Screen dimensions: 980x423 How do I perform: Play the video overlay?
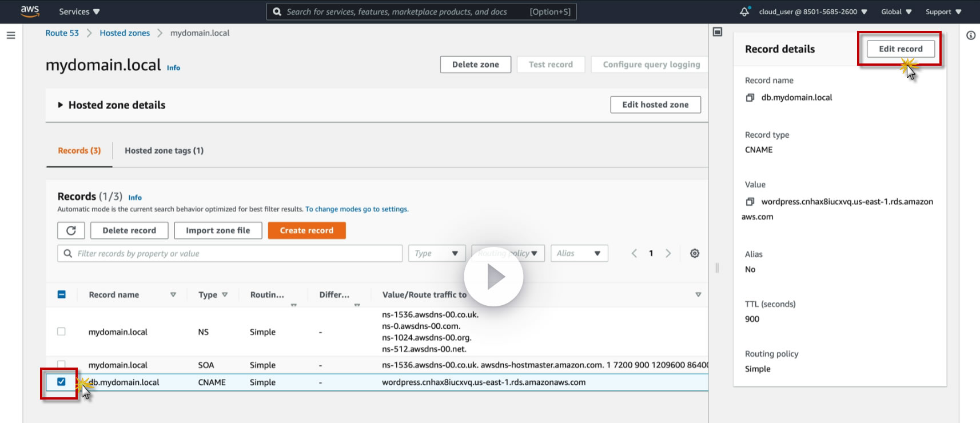493,277
